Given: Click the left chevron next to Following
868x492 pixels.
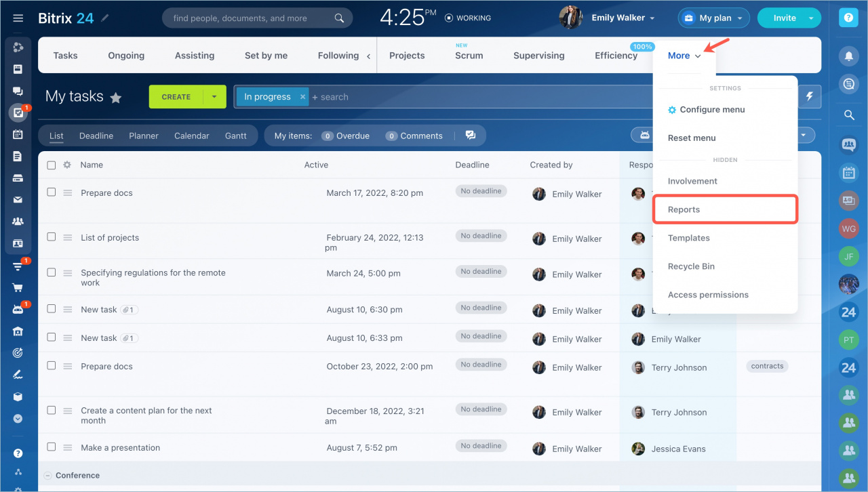Looking at the screenshot, I should [369, 56].
